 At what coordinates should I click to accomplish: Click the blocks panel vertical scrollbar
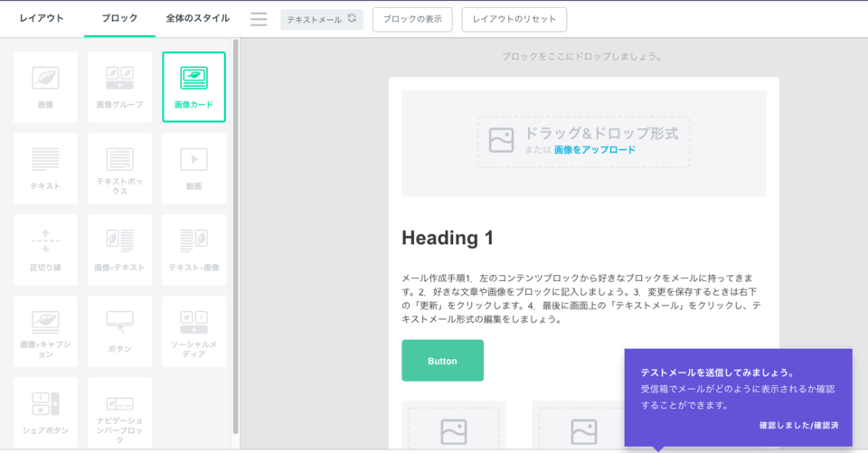[236, 237]
